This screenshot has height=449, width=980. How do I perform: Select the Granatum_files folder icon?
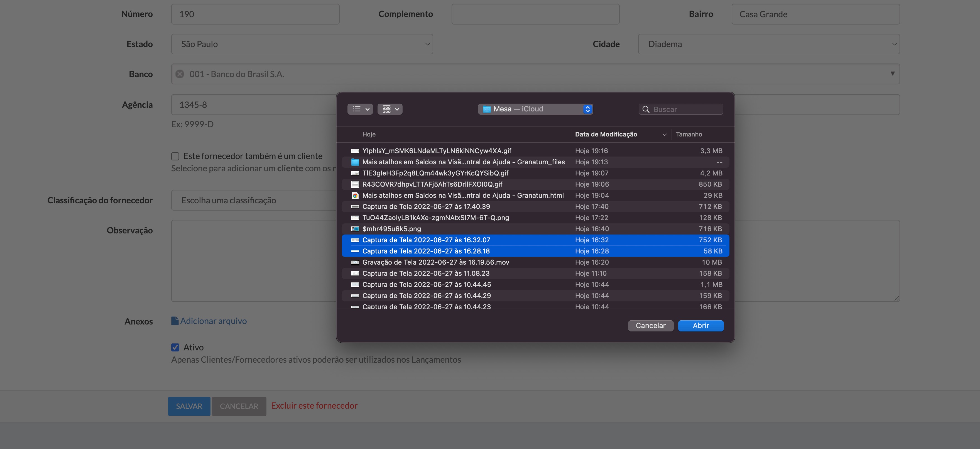pos(355,162)
